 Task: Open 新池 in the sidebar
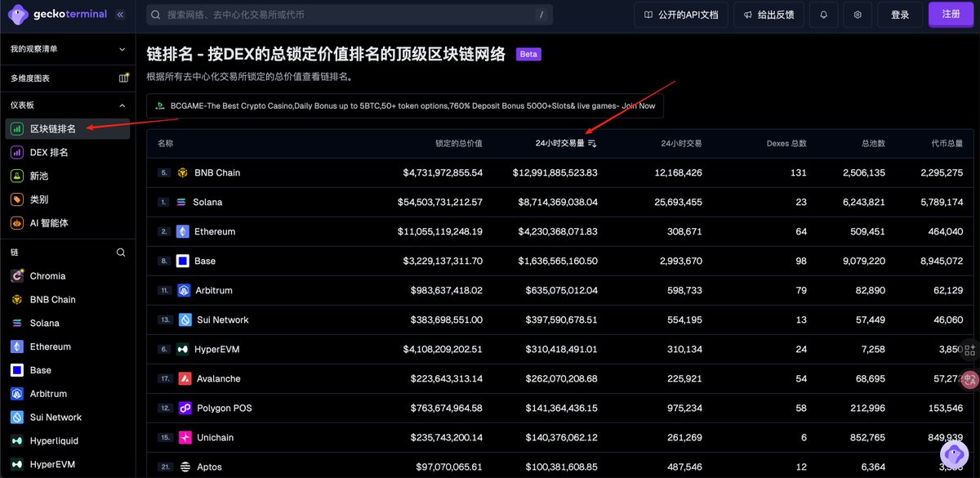point(68,176)
